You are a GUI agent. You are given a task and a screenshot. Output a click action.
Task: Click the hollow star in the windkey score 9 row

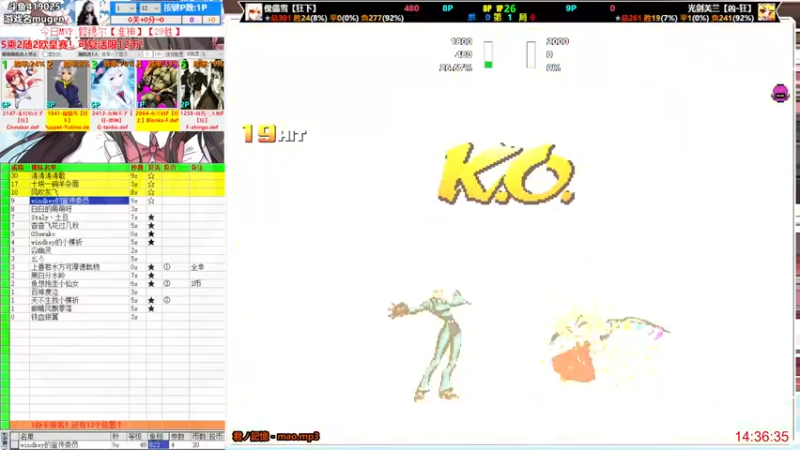point(151,201)
